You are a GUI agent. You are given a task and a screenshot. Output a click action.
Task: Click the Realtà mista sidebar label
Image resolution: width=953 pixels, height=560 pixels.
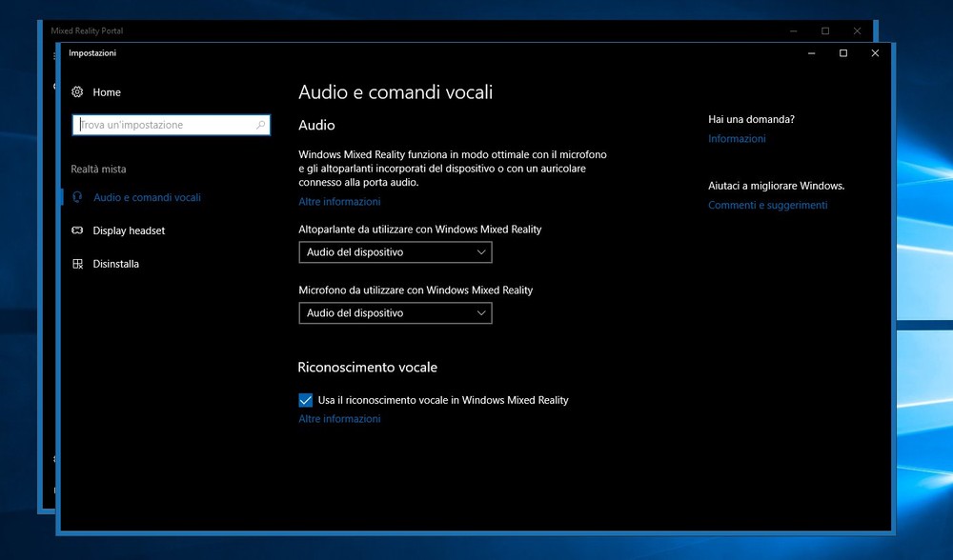[98, 169]
